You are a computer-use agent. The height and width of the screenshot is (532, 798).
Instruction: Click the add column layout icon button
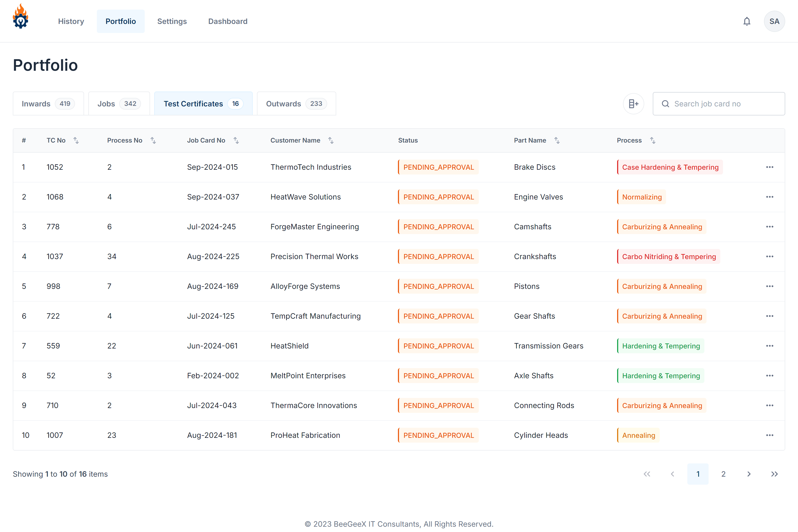point(633,104)
